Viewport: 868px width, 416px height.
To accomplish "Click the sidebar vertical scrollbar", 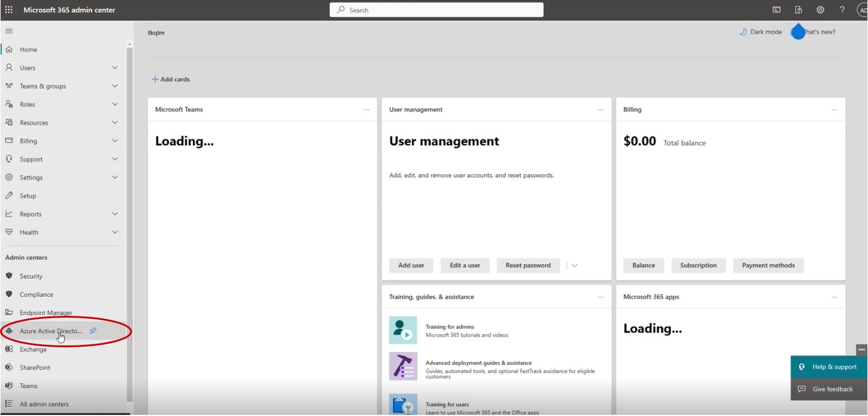I will click(x=130, y=225).
